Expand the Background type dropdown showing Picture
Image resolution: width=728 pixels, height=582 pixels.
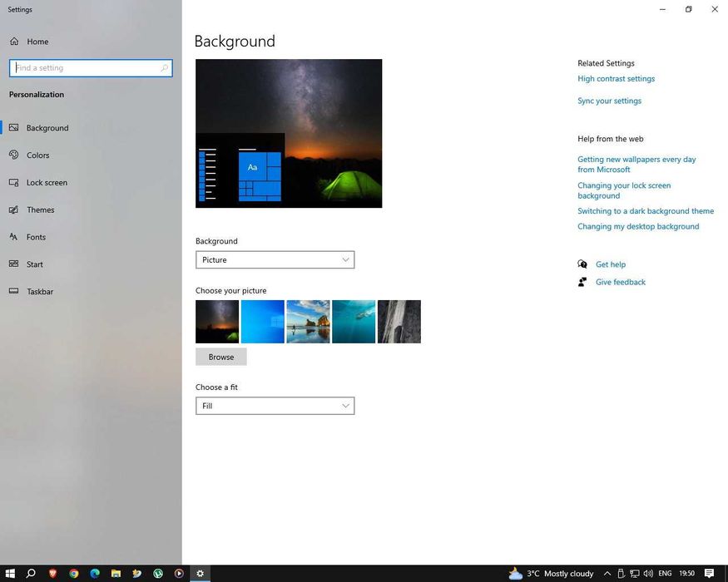[x=275, y=260]
